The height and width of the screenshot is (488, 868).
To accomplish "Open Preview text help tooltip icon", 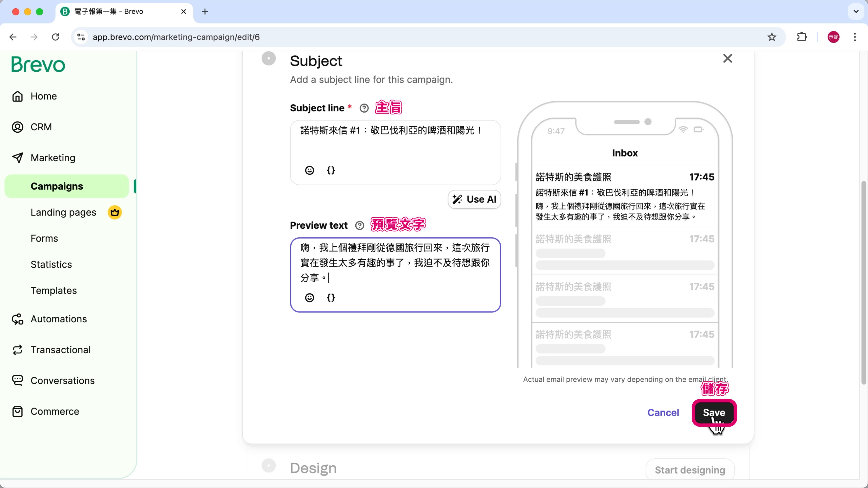I will click(360, 225).
